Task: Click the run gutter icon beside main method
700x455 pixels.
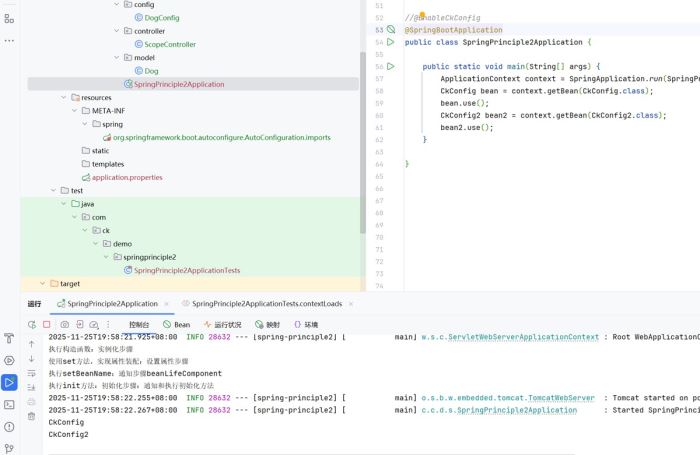Action: pyautogui.click(x=391, y=66)
